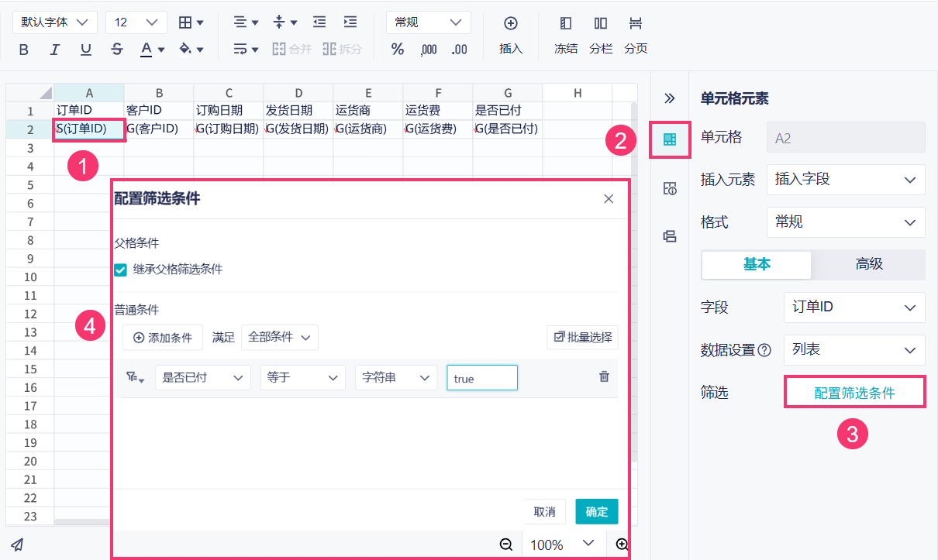This screenshot has width=938, height=560.
Task: Apply percent number format
Action: [398, 50]
